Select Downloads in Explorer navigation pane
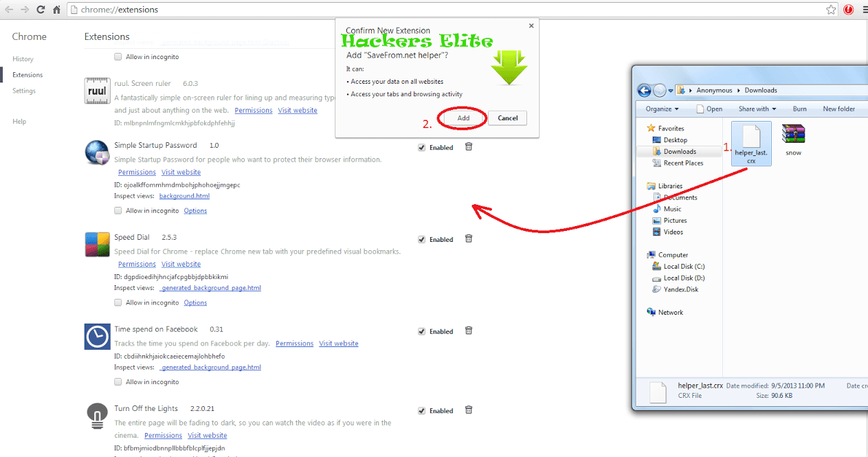This screenshot has height=457, width=868. click(679, 152)
